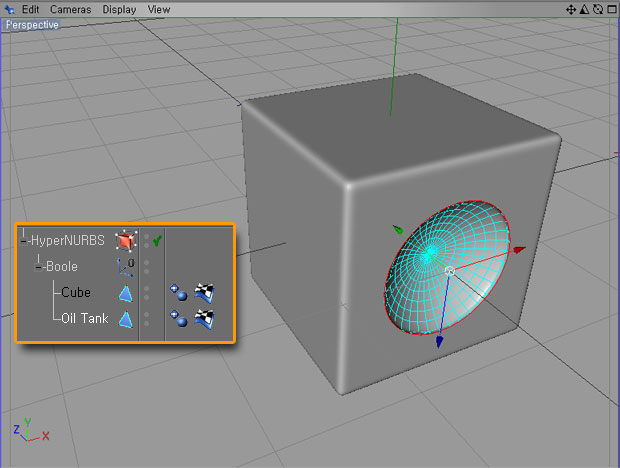The height and width of the screenshot is (468, 620).
Task: Toggle Oil Tank render visibility lower dot
Action: tap(146, 324)
